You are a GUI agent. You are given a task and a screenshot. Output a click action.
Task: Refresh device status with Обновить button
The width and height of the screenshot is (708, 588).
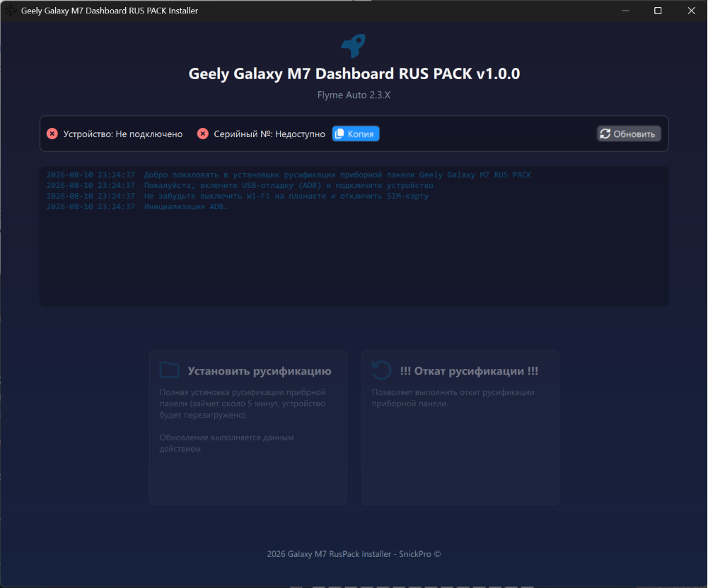click(629, 134)
